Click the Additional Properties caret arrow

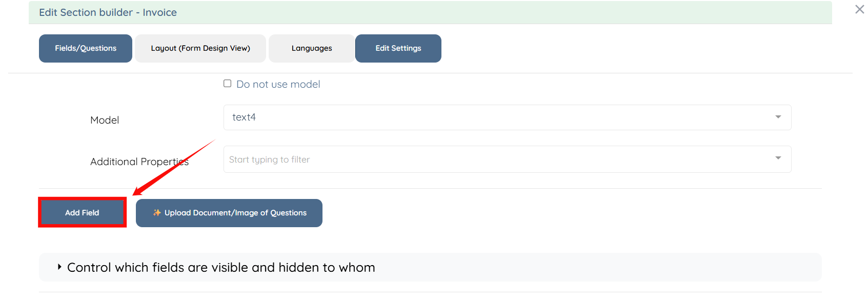(778, 158)
